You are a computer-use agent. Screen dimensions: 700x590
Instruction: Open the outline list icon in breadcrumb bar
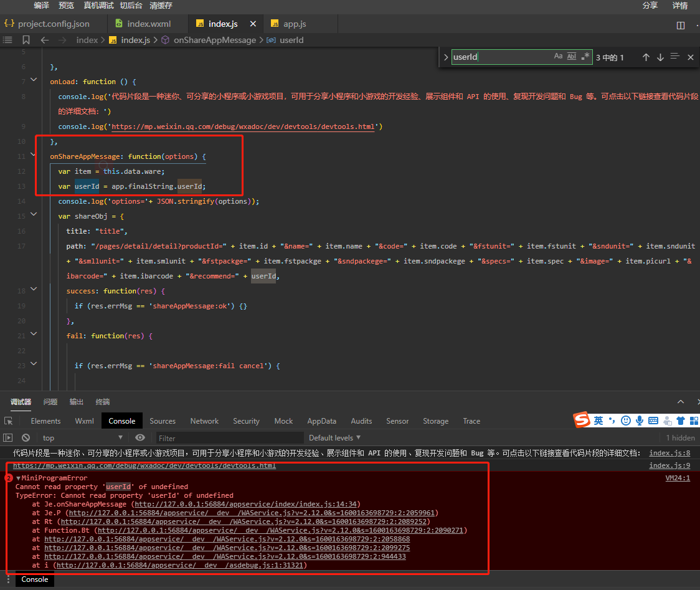point(7,40)
